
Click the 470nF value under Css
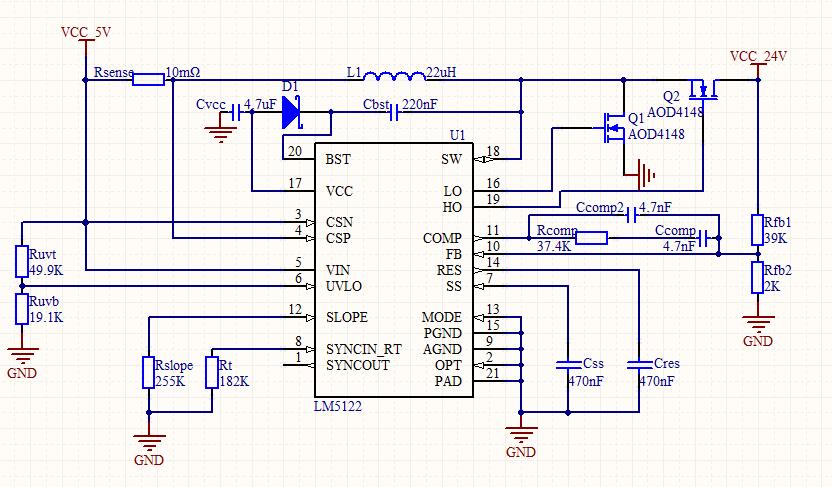(x=586, y=381)
